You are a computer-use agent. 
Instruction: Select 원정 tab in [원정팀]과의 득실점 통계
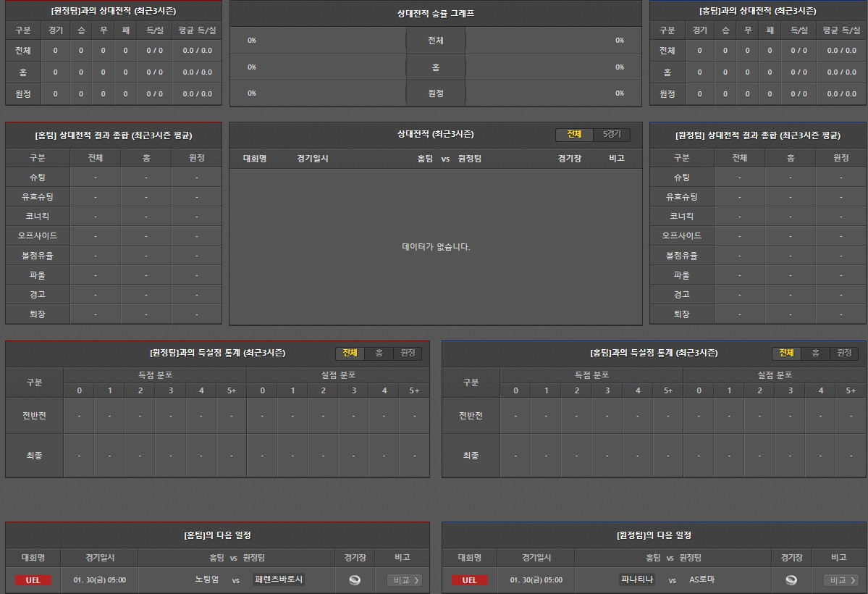click(408, 354)
